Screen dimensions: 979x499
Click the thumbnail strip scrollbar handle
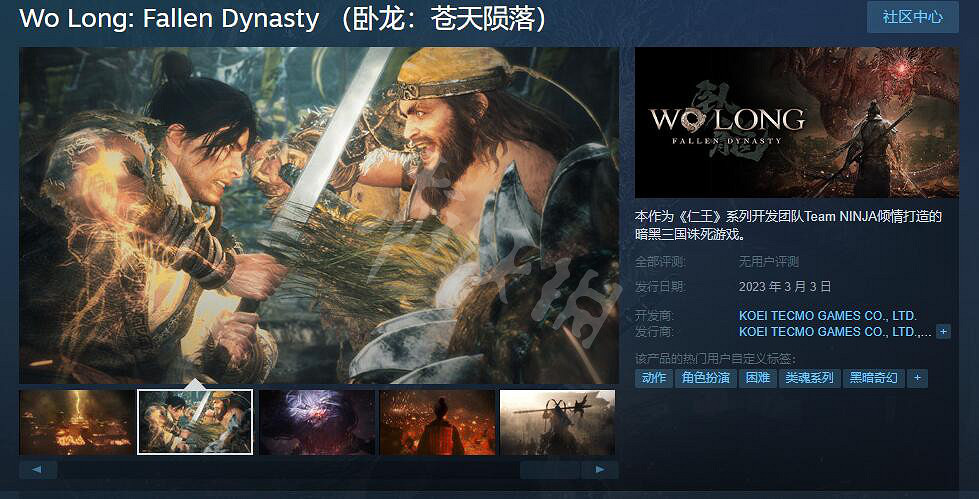point(549,470)
